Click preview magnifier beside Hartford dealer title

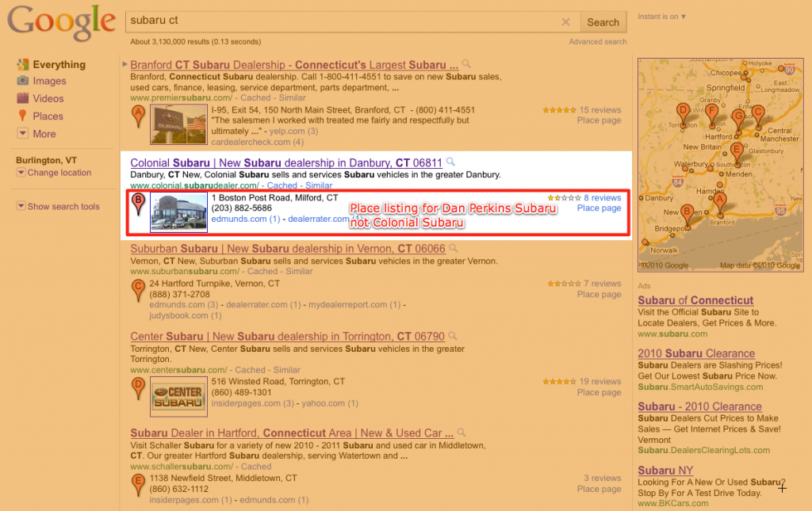(x=462, y=433)
